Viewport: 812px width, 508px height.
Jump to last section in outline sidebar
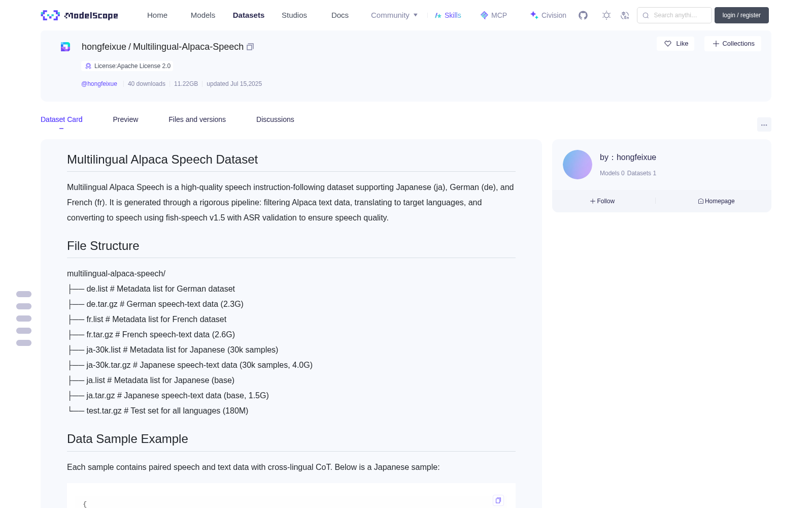(x=24, y=343)
